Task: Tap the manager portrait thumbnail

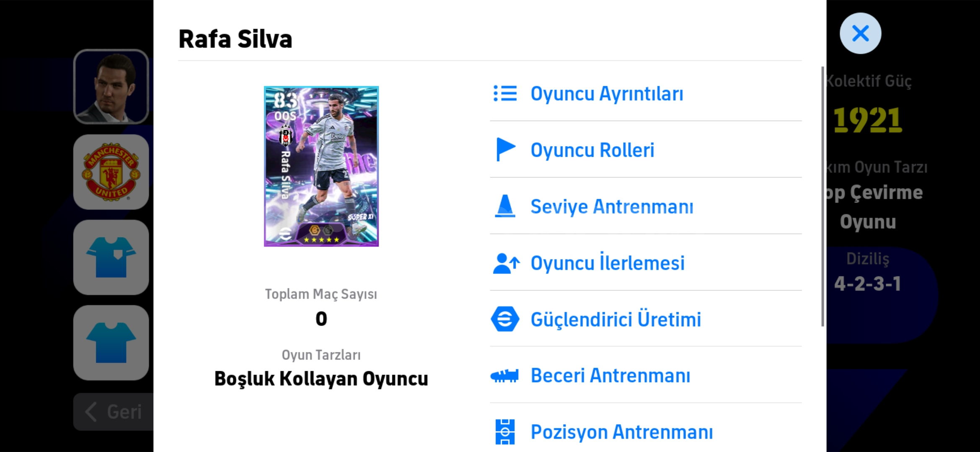Action: coord(111,87)
